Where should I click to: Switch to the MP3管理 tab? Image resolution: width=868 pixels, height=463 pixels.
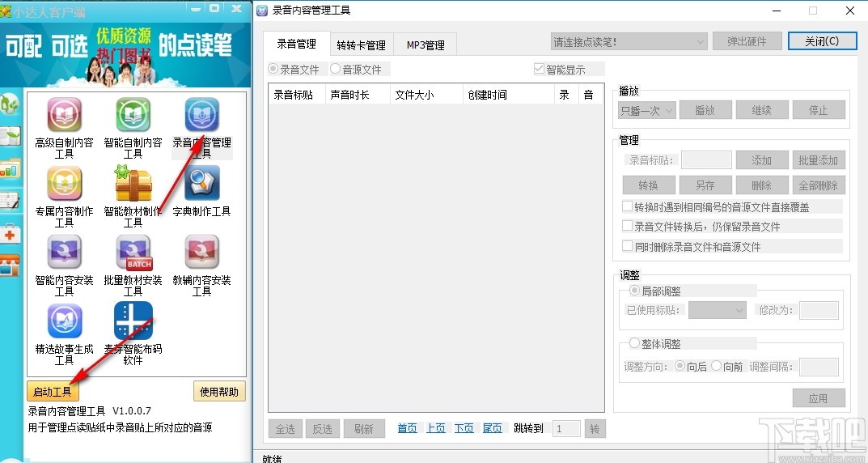point(426,45)
